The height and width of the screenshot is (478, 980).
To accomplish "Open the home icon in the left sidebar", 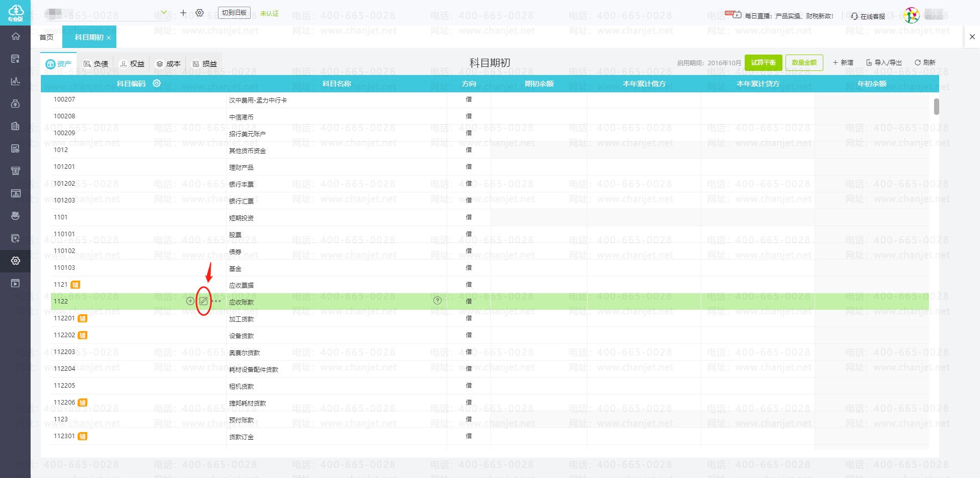I will coord(15,36).
